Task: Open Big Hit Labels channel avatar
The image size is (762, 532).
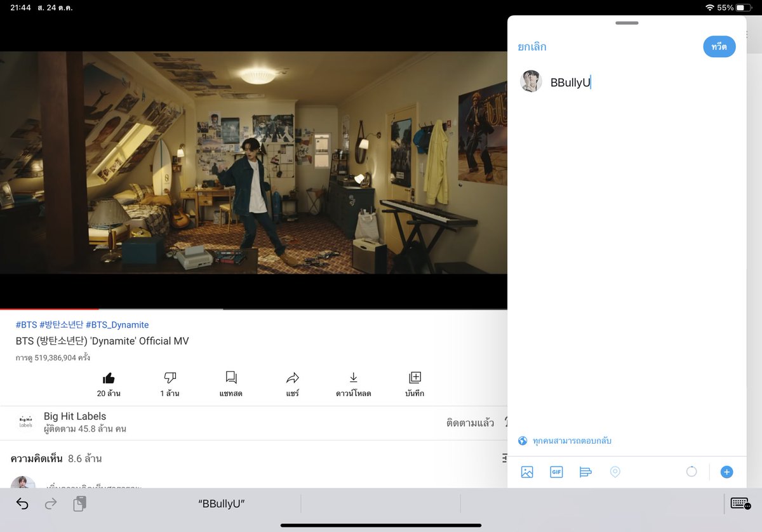Action: point(26,422)
